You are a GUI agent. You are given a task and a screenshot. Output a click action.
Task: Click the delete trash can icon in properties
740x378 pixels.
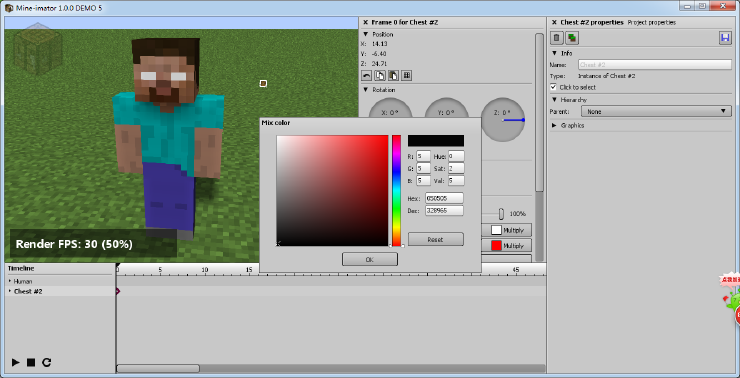[x=557, y=38]
